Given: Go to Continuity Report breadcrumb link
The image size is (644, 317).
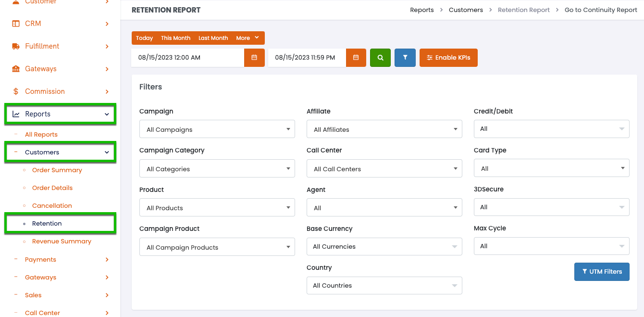Looking at the screenshot, I should tap(601, 10).
